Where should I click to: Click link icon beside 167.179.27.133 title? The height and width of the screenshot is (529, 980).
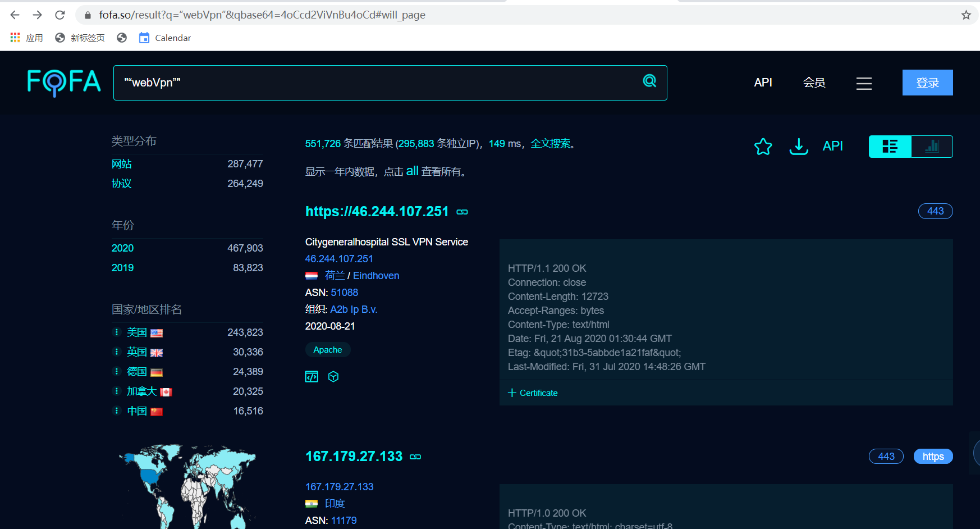(x=415, y=457)
